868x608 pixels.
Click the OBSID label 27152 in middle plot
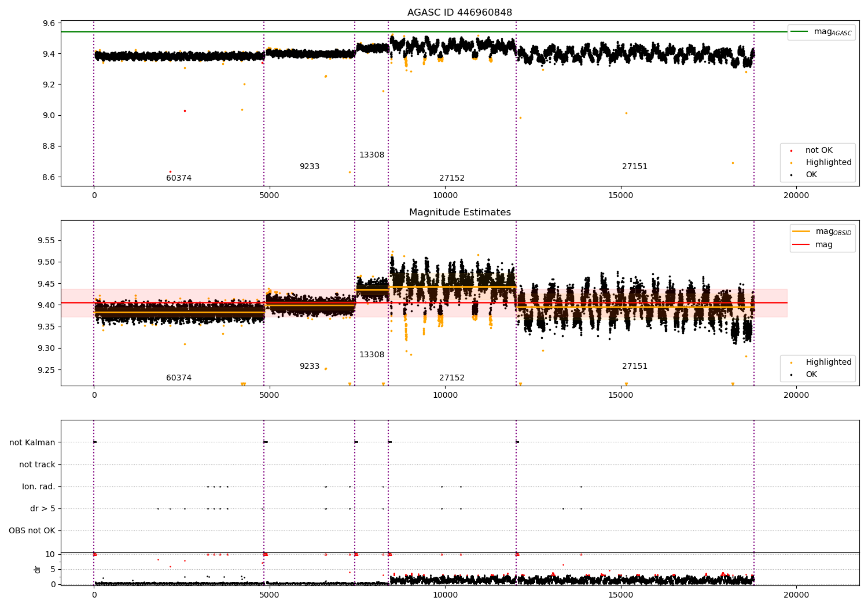tap(452, 378)
